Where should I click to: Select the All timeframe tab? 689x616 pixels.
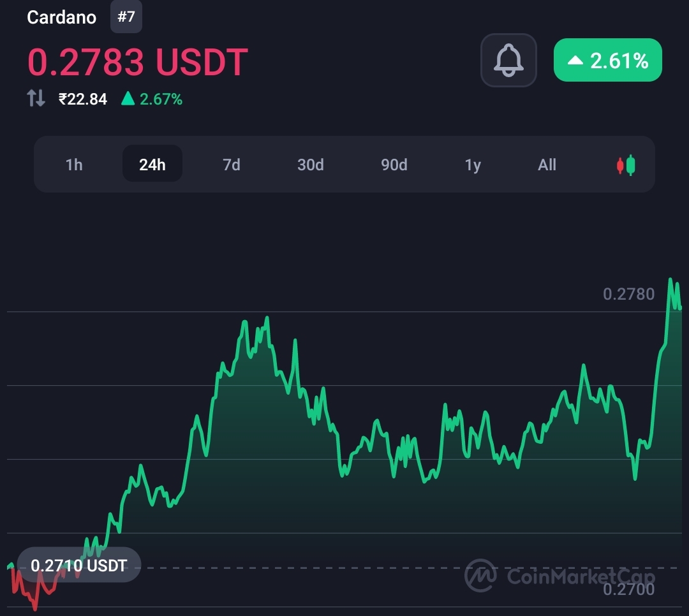point(547,165)
